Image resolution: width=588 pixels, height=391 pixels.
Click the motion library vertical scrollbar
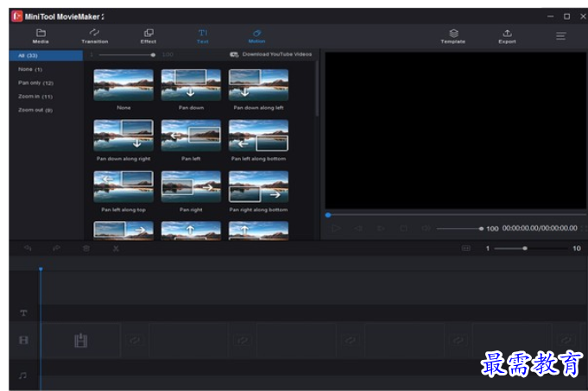tap(317, 88)
